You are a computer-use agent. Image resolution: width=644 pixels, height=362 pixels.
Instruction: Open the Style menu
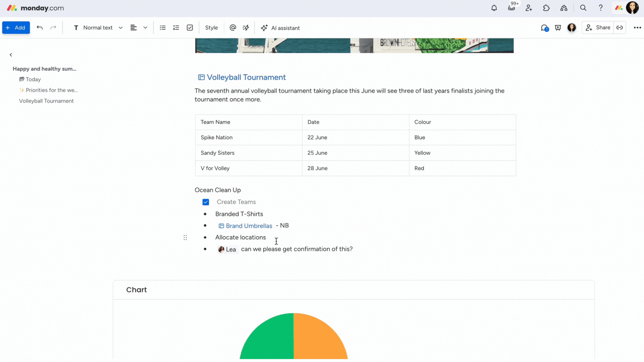click(211, 28)
